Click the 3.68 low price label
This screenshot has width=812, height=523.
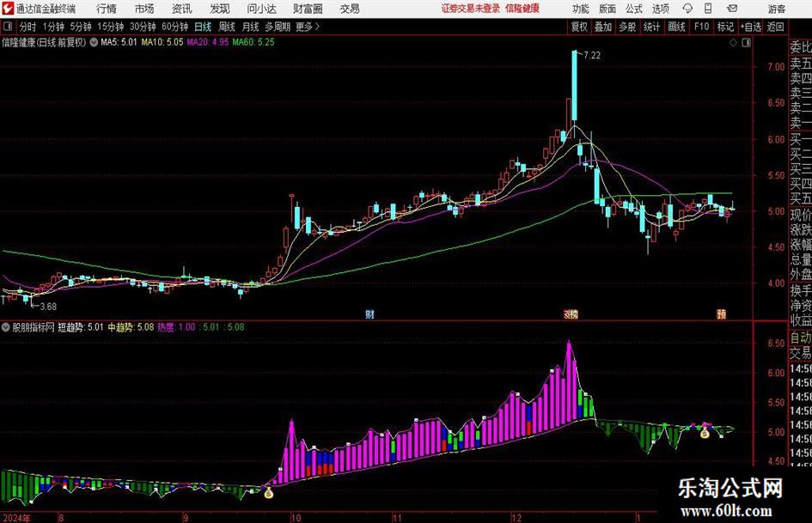[x=48, y=307]
